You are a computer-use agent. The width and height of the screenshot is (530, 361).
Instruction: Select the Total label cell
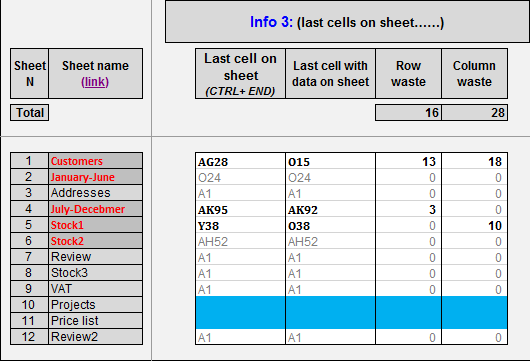30,113
